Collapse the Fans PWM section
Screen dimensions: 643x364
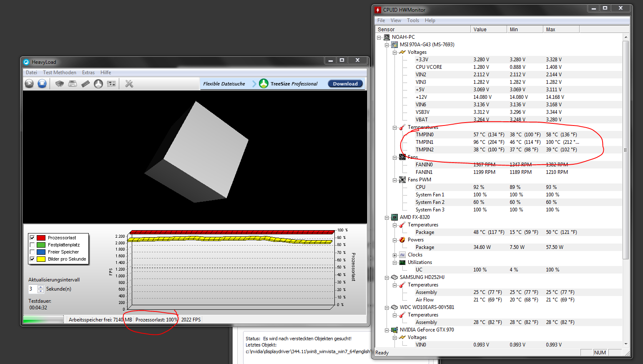tap(395, 180)
